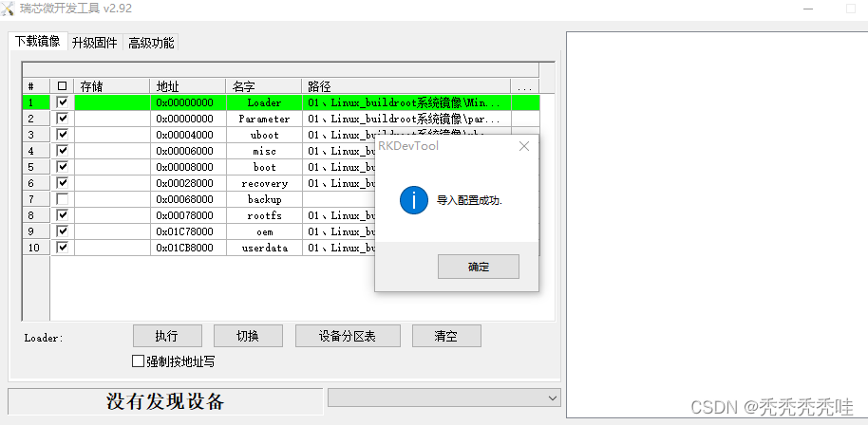
Task: Click the 地址 column header
Action: [x=188, y=86]
